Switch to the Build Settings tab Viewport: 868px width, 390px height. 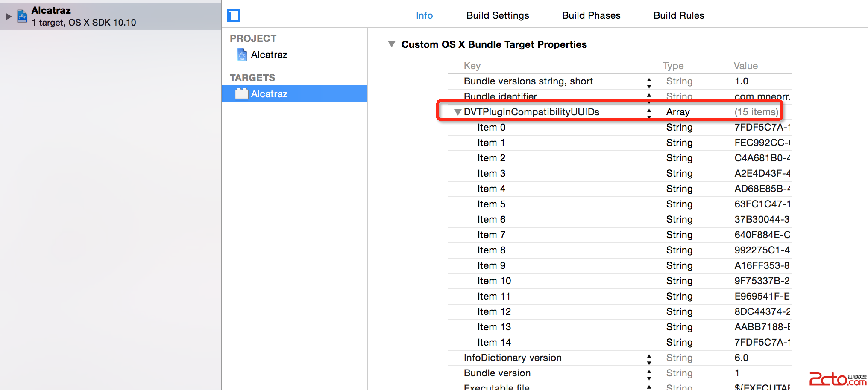(498, 15)
